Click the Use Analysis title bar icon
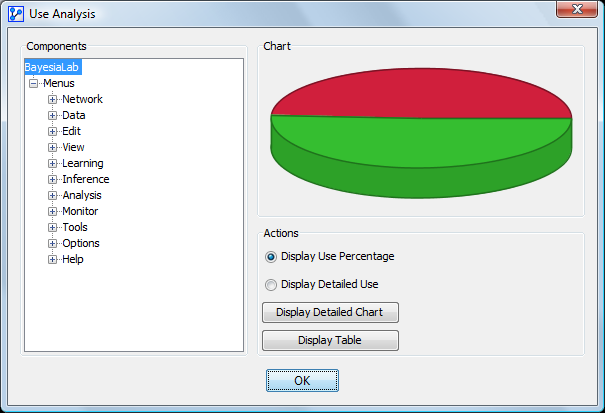The height and width of the screenshot is (413, 605). 16,15
